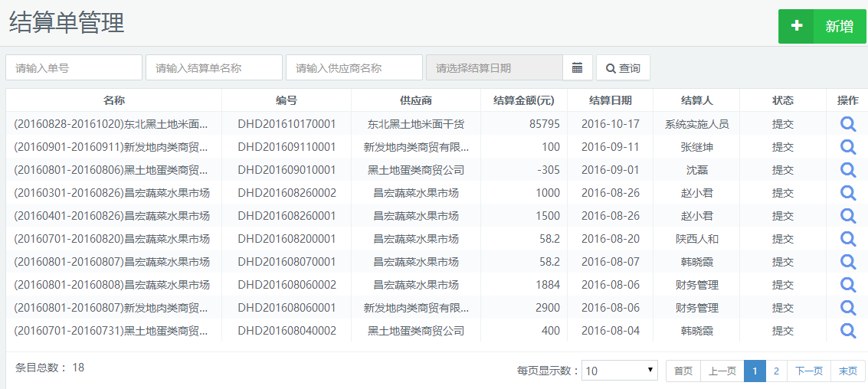
Task: Expand the per-page display count dropdown
Action: click(x=619, y=371)
